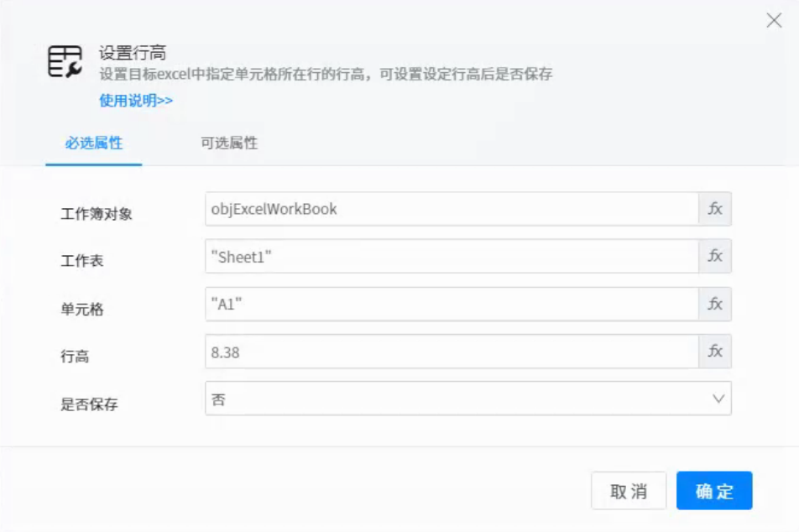Open the 使用说明>> help link
This screenshot has width=799, height=532.
[x=136, y=101]
